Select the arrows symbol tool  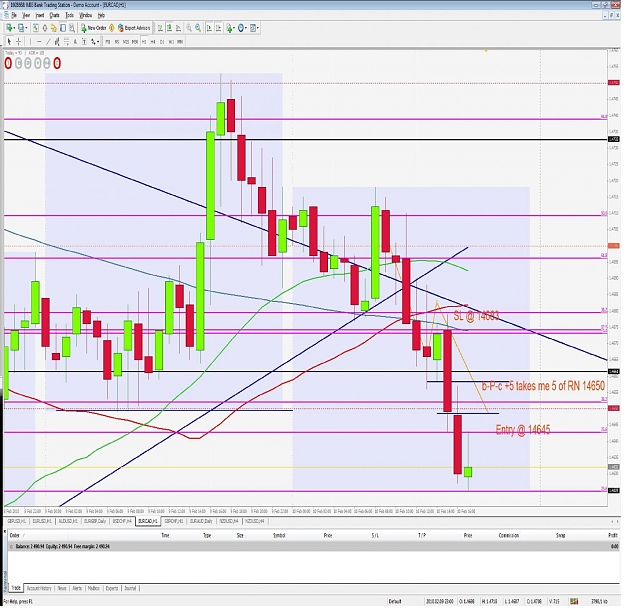[x=93, y=41]
